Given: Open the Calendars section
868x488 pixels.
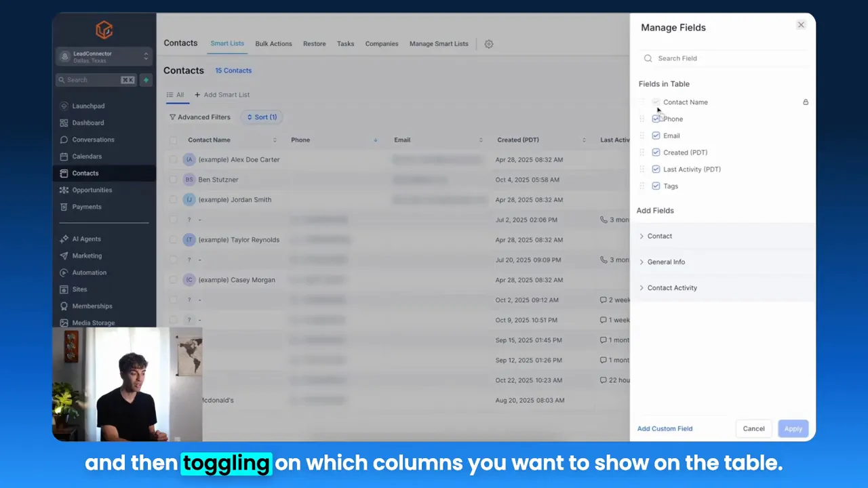Looking at the screenshot, I should (87, 156).
